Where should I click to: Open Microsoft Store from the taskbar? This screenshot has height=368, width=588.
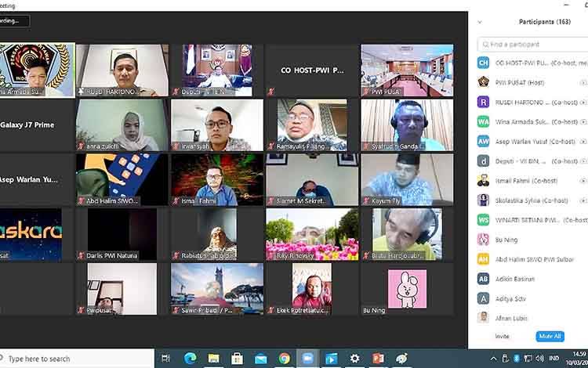tap(237, 359)
